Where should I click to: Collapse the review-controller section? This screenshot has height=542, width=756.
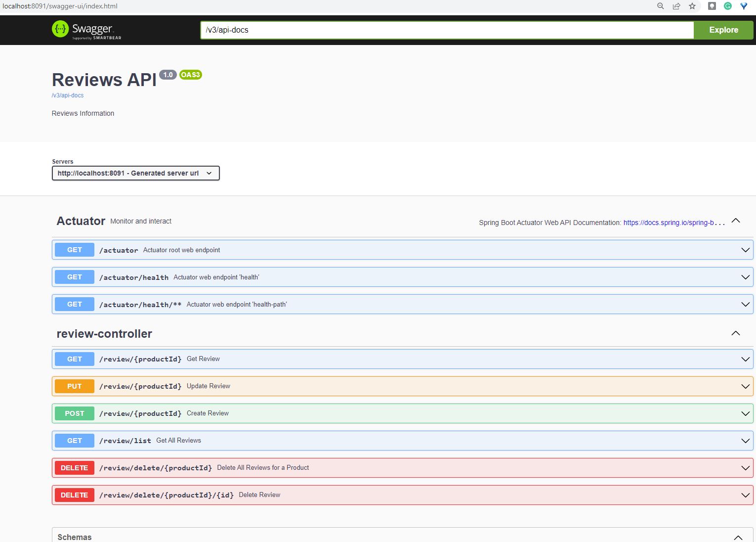coord(735,333)
